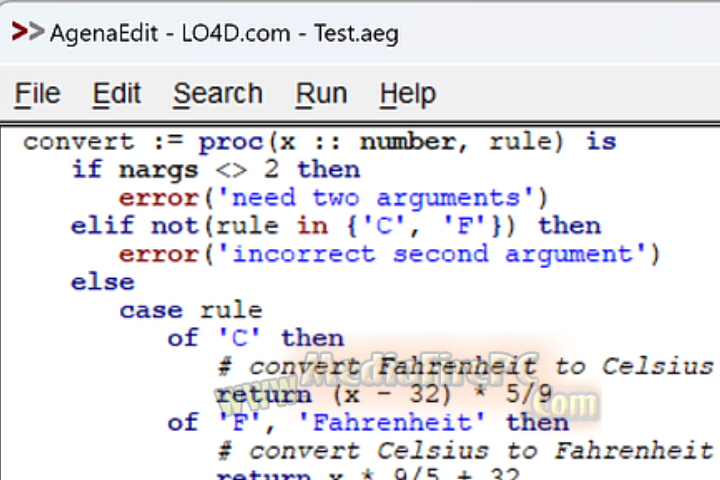Click the "of 'F', 'Fahrenheit' then" line

[x=368, y=423]
